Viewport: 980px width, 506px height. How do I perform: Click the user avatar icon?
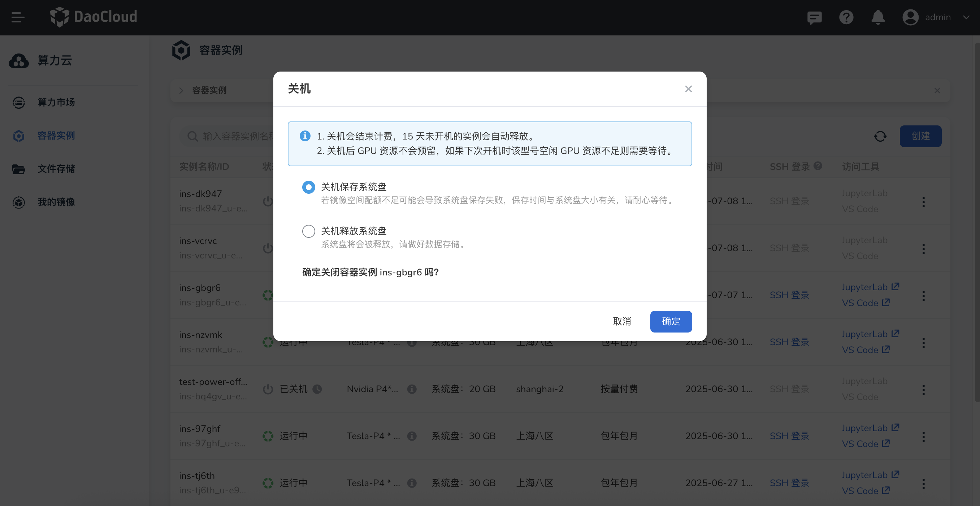[x=910, y=17]
